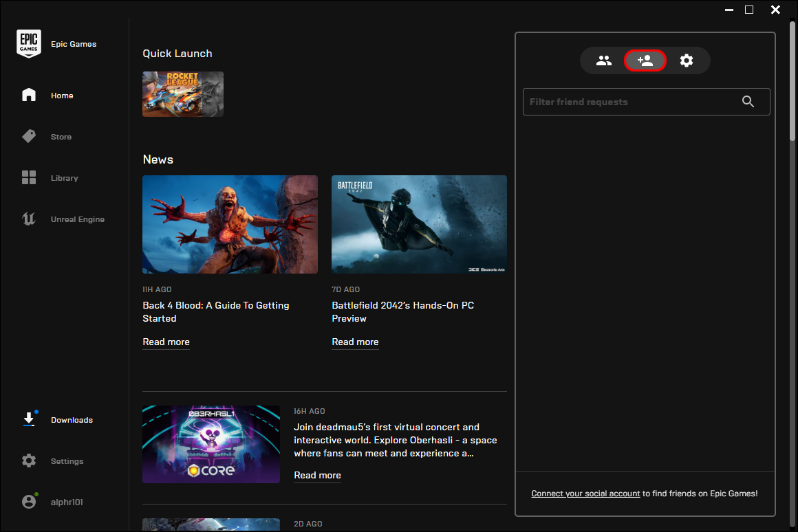798x532 pixels.
Task: Read more about deadmau5 virtual concert
Action: pos(318,475)
